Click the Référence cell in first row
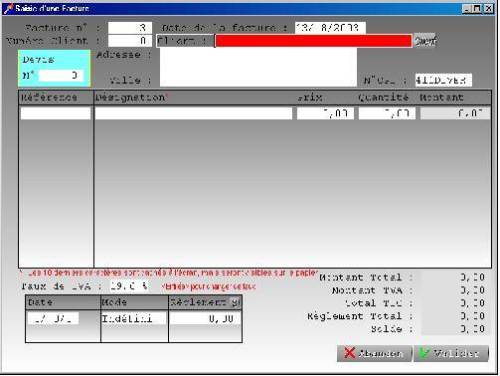Screen dimensions: 500x376 [55, 113]
